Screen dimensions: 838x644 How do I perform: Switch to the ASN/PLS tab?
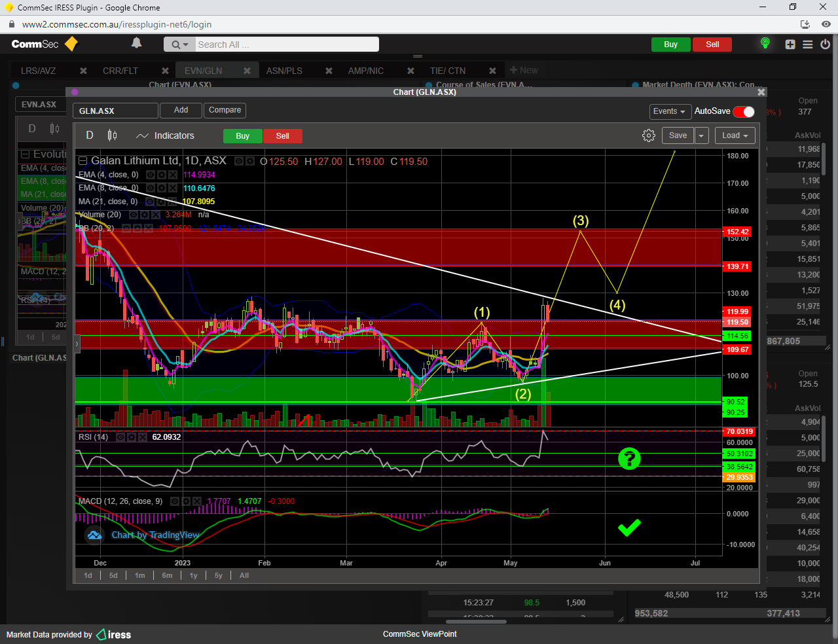pyautogui.click(x=284, y=71)
